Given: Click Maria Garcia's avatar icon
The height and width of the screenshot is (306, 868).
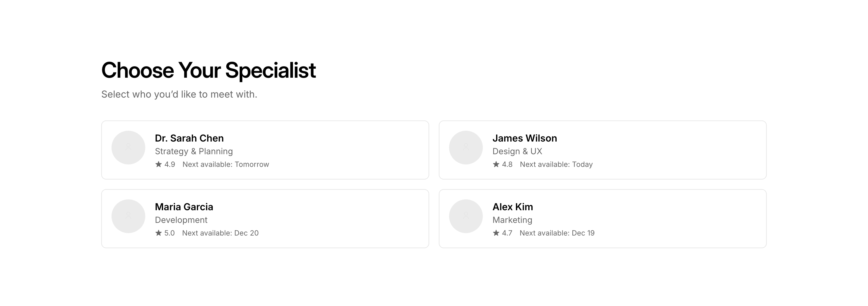Looking at the screenshot, I should tap(128, 216).
